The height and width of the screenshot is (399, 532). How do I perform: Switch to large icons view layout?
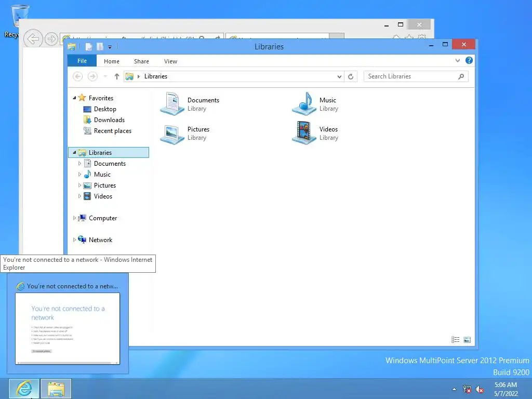[x=467, y=340]
